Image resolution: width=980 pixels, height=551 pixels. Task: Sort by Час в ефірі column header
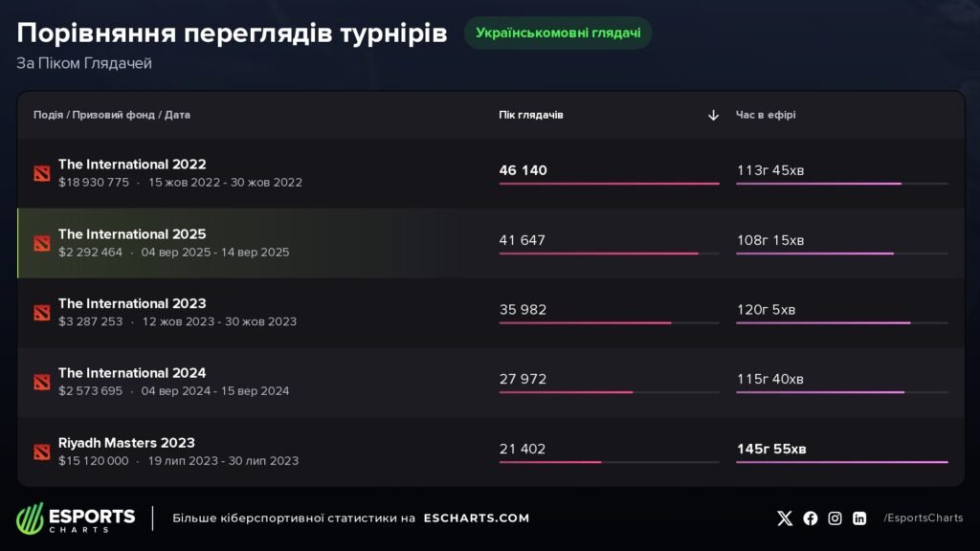766,115
